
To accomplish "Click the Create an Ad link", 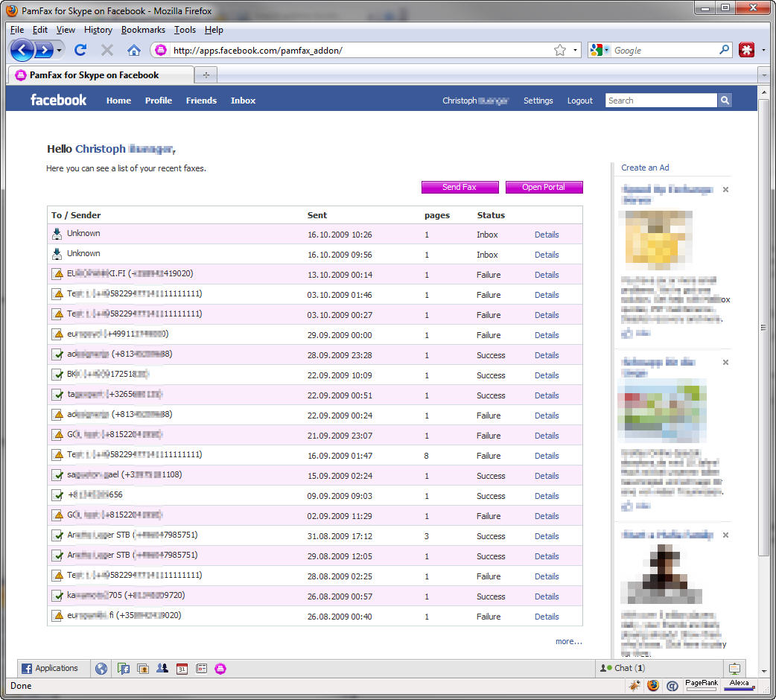I will coord(645,168).
